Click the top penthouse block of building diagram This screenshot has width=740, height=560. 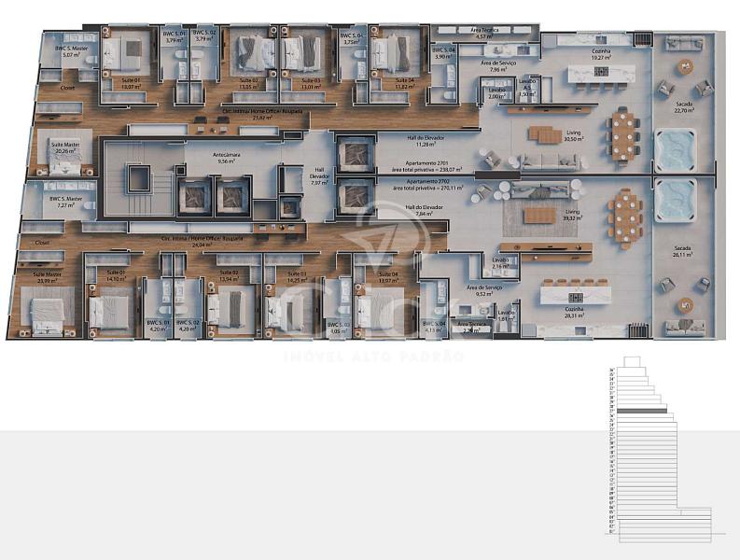click(631, 361)
